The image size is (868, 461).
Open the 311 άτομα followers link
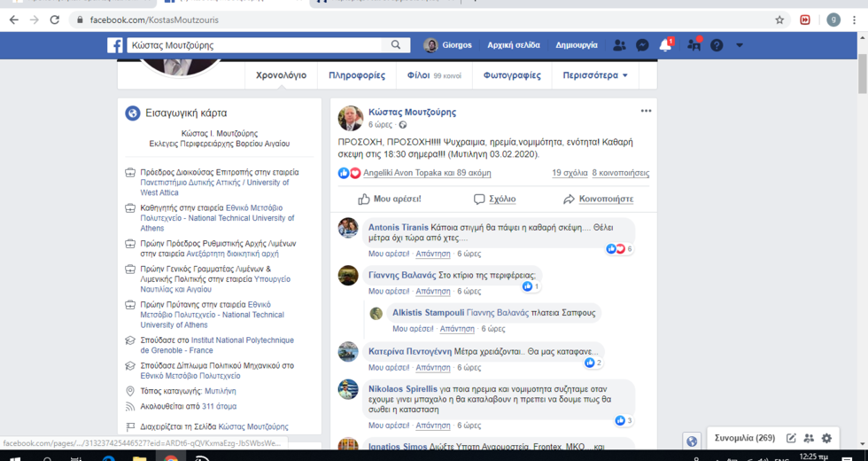pyautogui.click(x=220, y=406)
